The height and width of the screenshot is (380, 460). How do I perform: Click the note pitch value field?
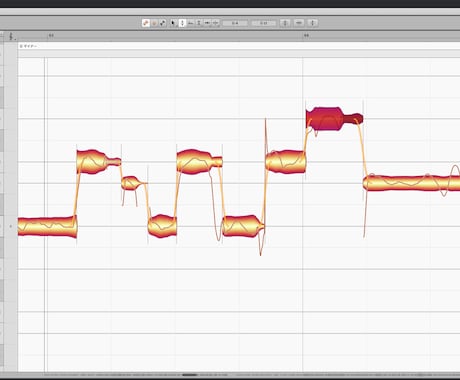click(235, 23)
